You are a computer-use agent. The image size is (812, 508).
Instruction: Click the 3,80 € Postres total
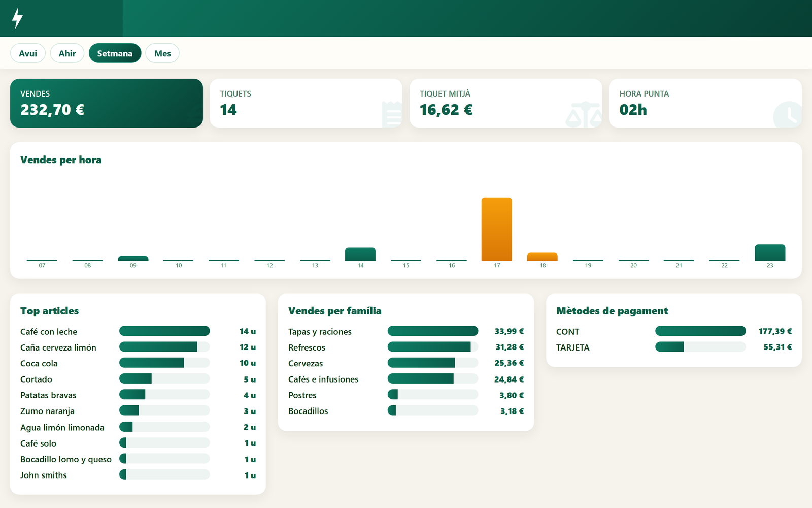[x=512, y=395]
